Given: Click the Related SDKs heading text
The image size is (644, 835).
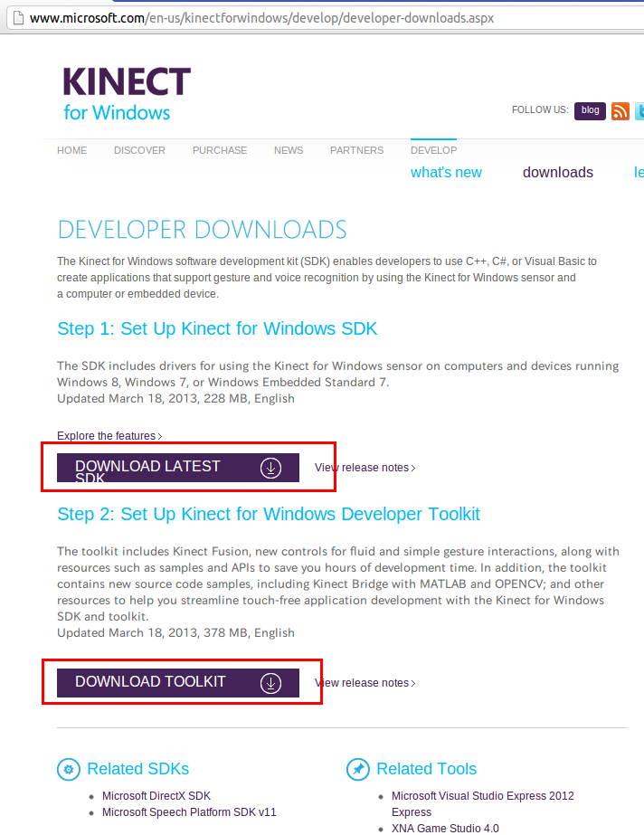Looking at the screenshot, I should (x=137, y=769).
